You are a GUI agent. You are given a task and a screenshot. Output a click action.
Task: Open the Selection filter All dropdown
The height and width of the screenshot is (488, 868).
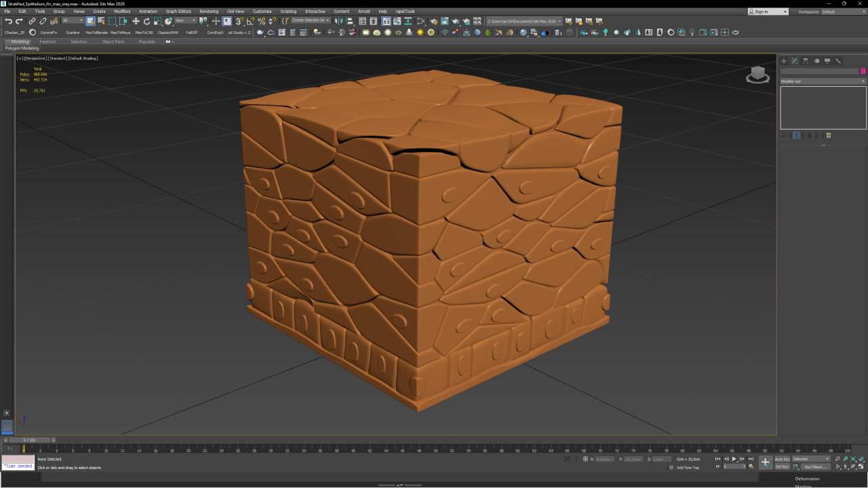point(73,20)
